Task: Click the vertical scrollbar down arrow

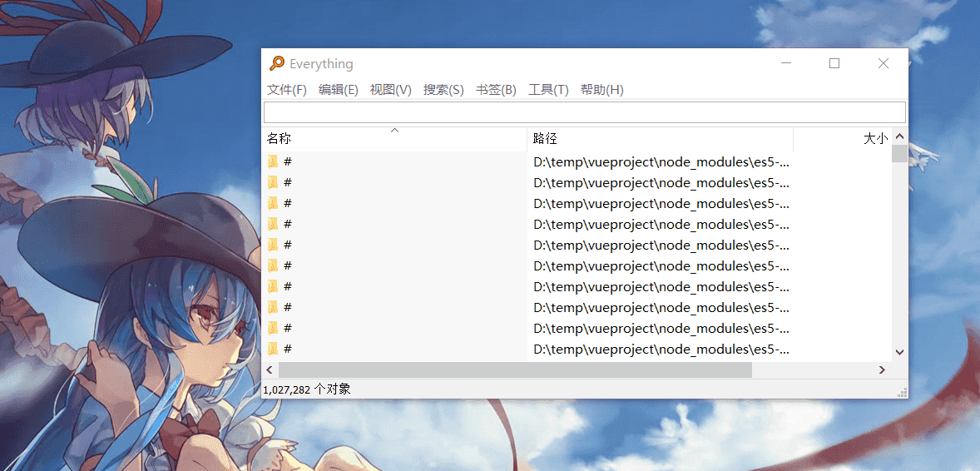Action: (x=899, y=353)
